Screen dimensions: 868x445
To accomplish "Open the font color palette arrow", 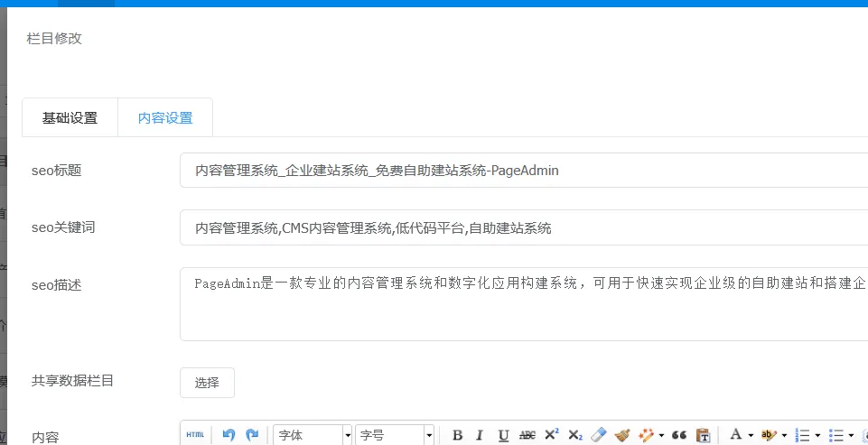I will pyautogui.click(x=751, y=436).
